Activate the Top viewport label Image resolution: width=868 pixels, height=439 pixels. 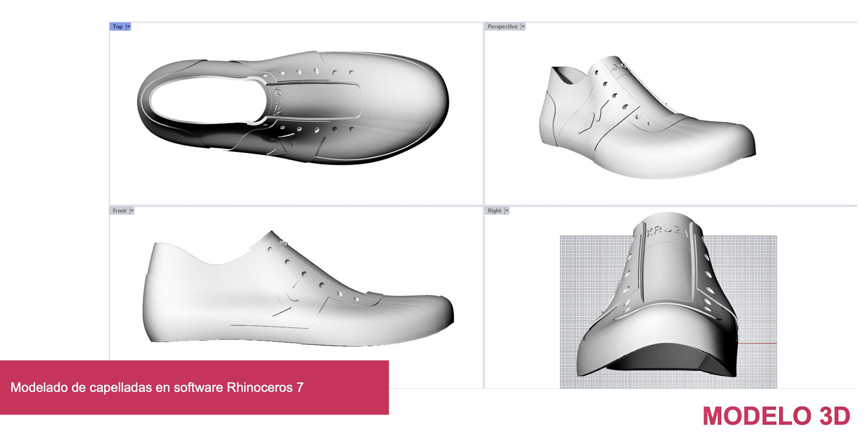(x=117, y=27)
